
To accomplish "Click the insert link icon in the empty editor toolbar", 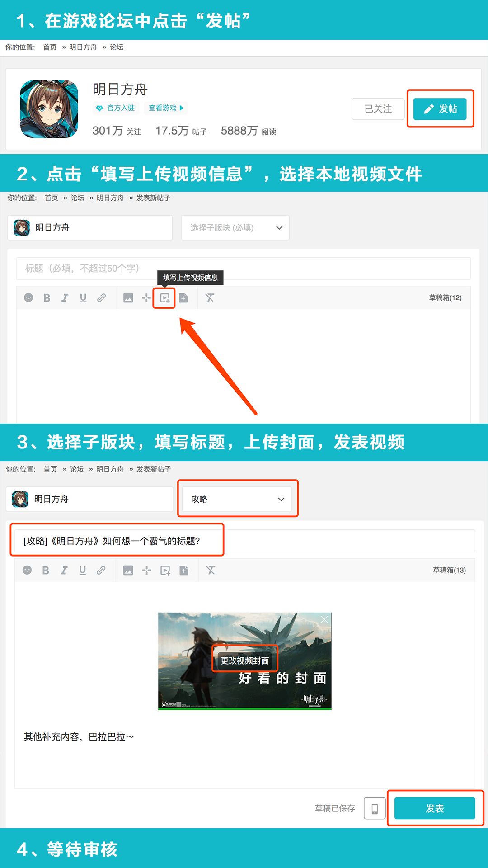I will point(101,297).
